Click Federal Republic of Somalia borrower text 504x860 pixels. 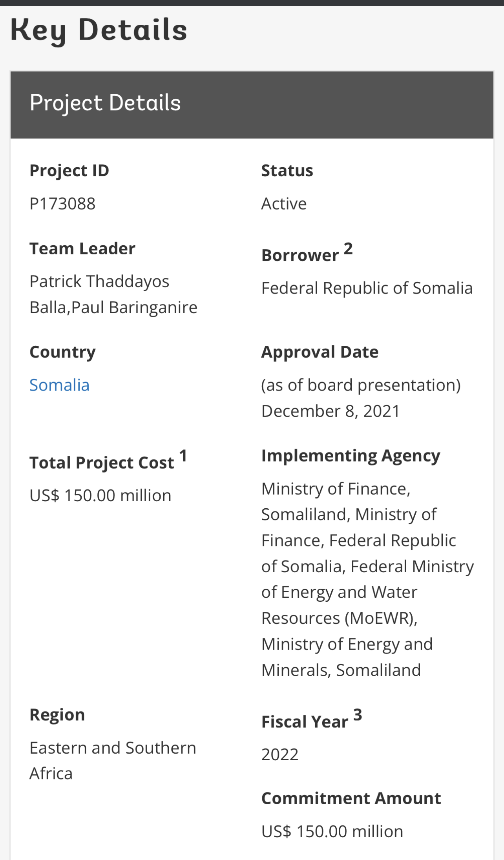pos(367,288)
